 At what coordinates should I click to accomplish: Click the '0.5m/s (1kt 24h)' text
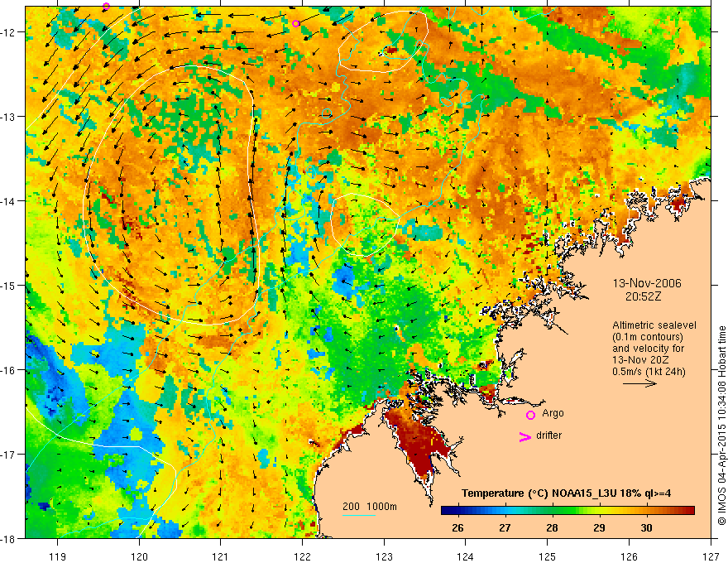tap(649, 371)
